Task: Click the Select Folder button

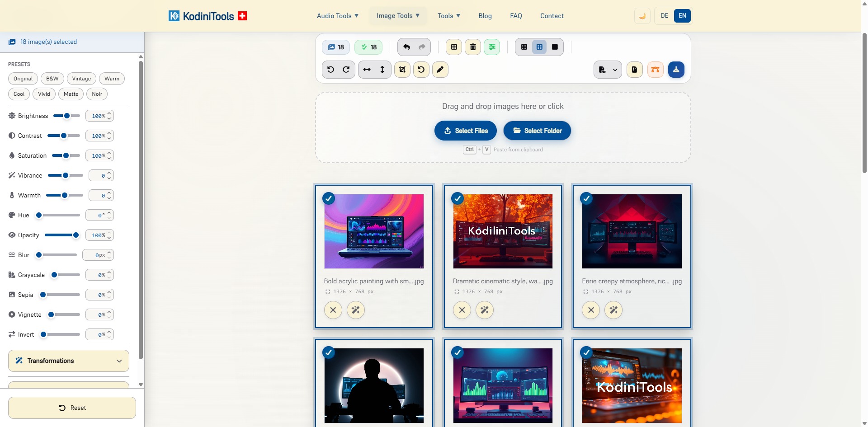Action: tap(537, 131)
